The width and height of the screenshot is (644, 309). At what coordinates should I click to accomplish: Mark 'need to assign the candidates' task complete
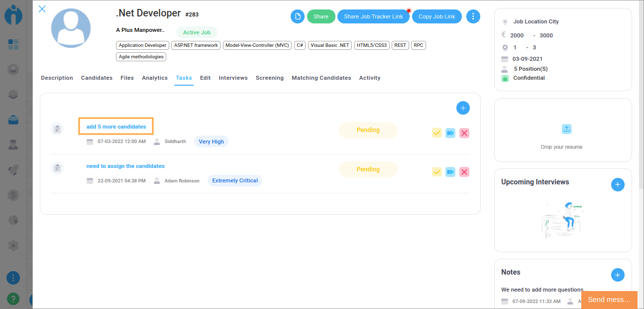click(437, 172)
